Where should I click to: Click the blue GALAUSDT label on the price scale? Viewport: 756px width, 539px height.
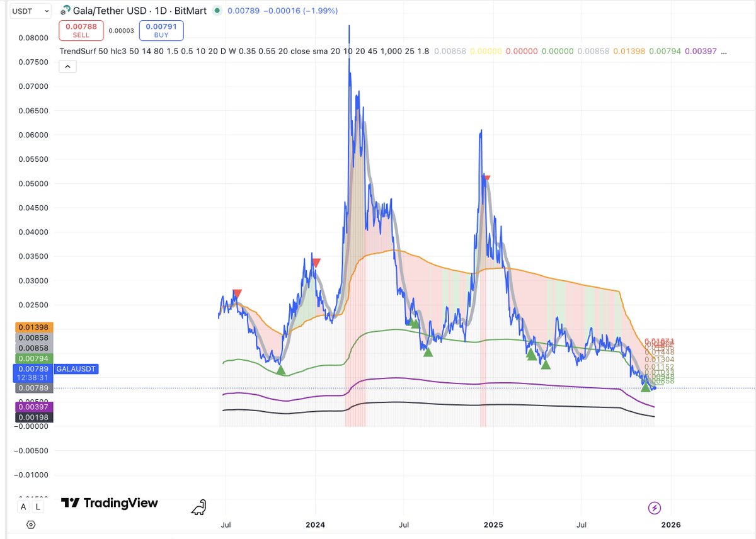click(x=76, y=368)
